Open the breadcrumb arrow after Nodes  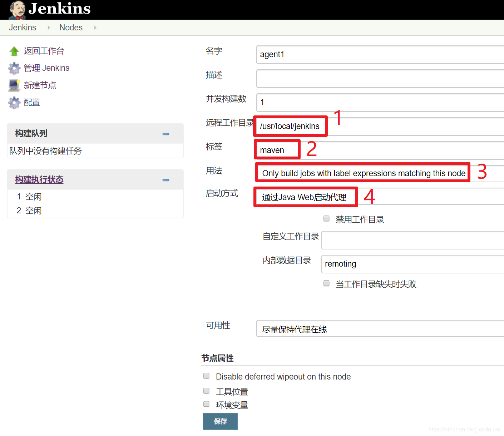point(95,28)
